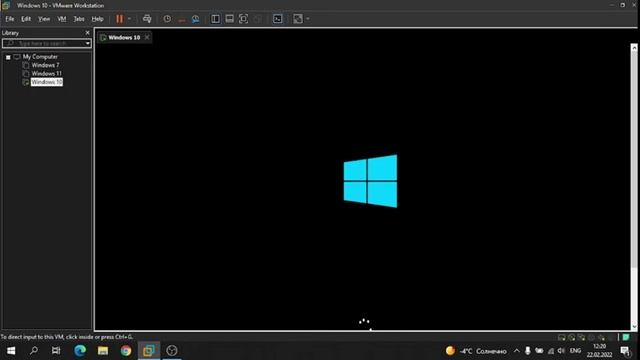Toggle the library sidebar view icon
This screenshot has width=640, height=360.
coord(215,19)
